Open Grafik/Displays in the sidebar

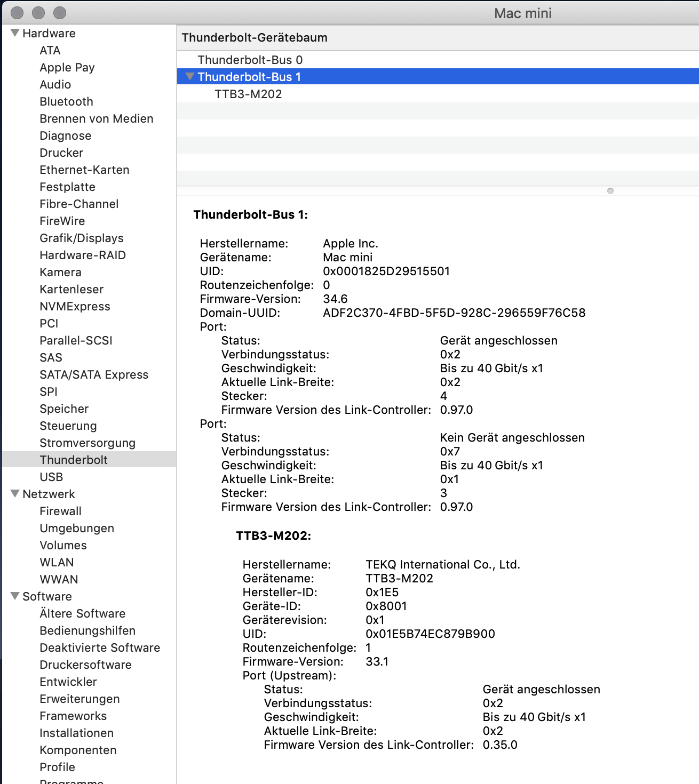click(x=82, y=238)
